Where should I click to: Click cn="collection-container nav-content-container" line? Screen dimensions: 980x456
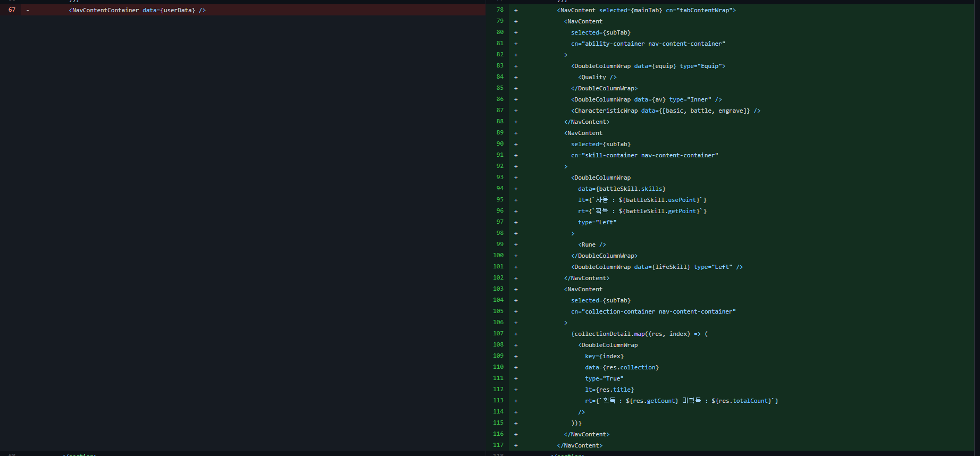(654, 311)
